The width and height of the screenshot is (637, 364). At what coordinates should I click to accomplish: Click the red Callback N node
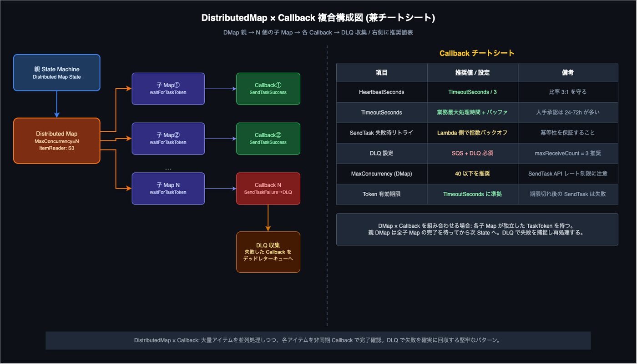point(268,189)
